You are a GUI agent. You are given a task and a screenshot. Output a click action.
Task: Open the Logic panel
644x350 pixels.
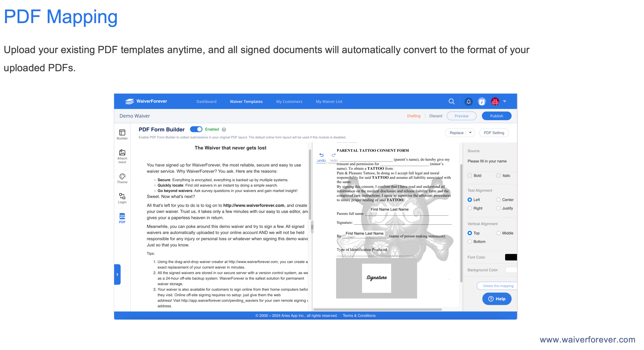pyautogui.click(x=122, y=196)
